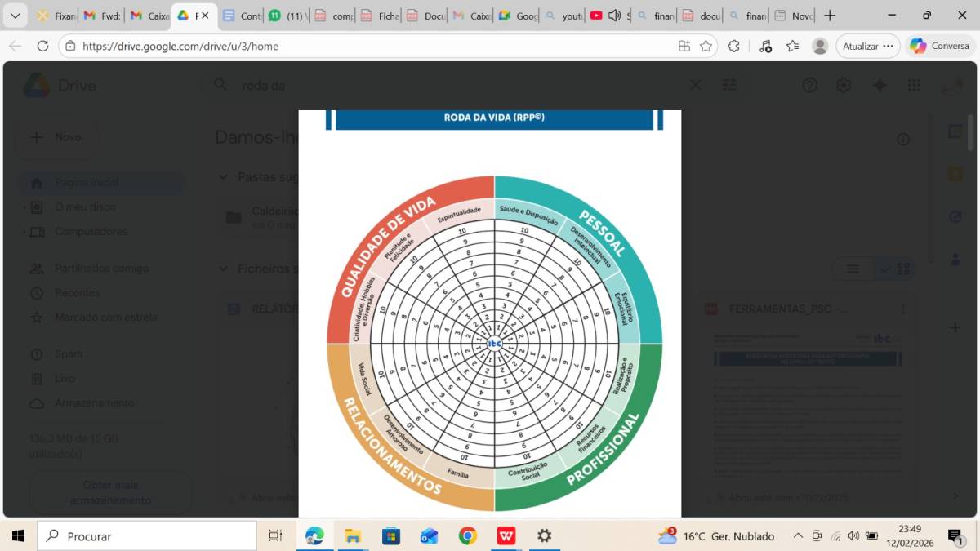Open the media control icon in Edge toolbar
Viewport: 980px width, 551px height.
[x=764, y=47]
